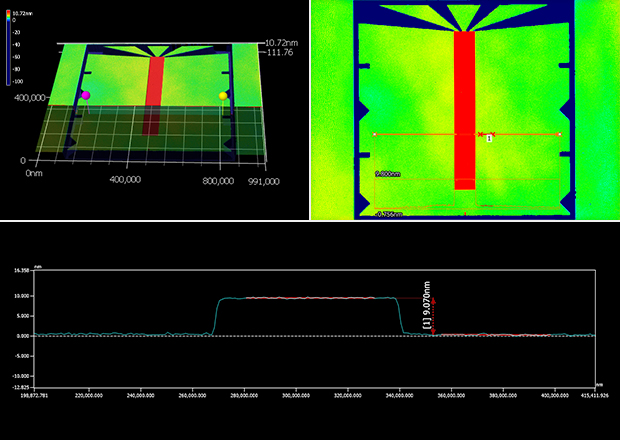620x440 pixels.
Task: Click the magenta marker pin in 3D view
Action: click(x=85, y=95)
